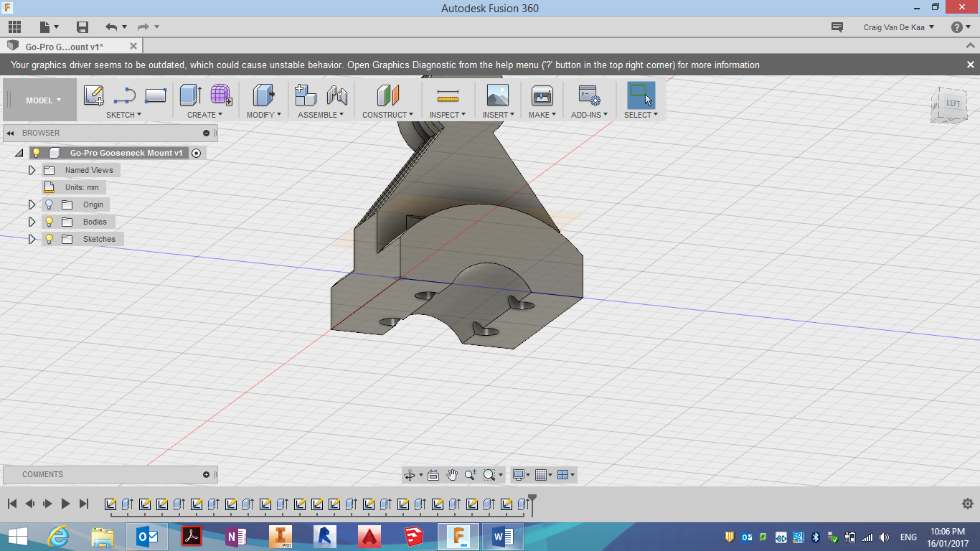Expand the Bodies folder arrow
This screenshot has width=980, height=551.
32,222
